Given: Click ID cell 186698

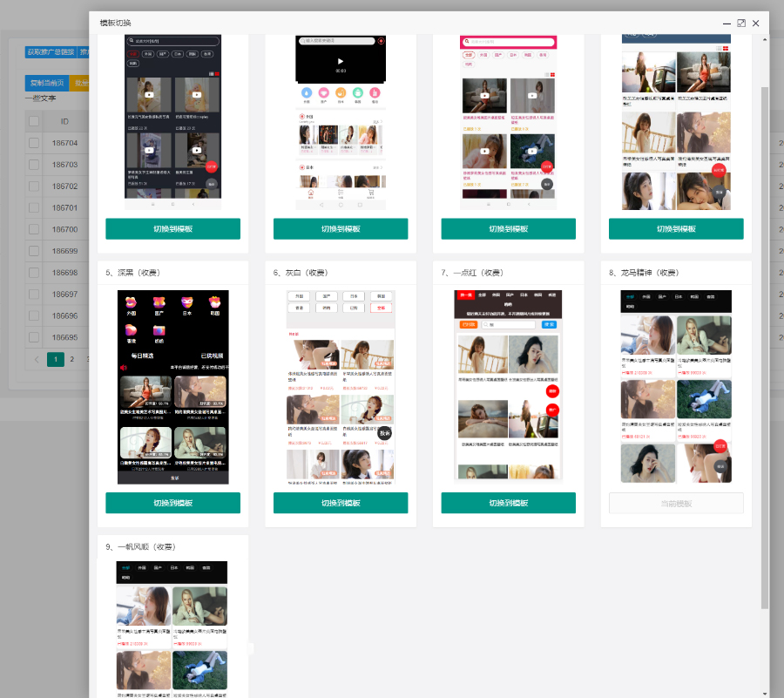Looking at the screenshot, I should (65, 273).
